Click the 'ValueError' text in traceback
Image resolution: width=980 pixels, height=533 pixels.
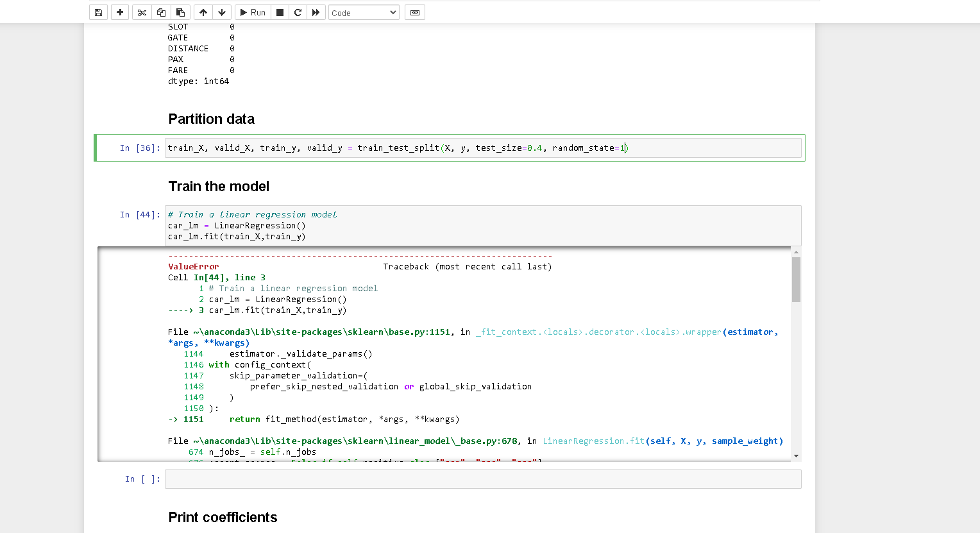(x=193, y=266)
